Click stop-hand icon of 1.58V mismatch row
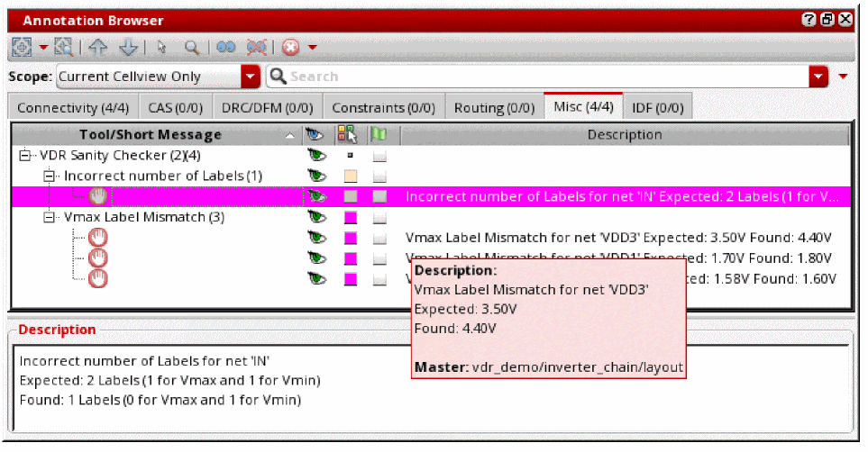Viewport: 868px width, 452px height. (x=98, y=279)
